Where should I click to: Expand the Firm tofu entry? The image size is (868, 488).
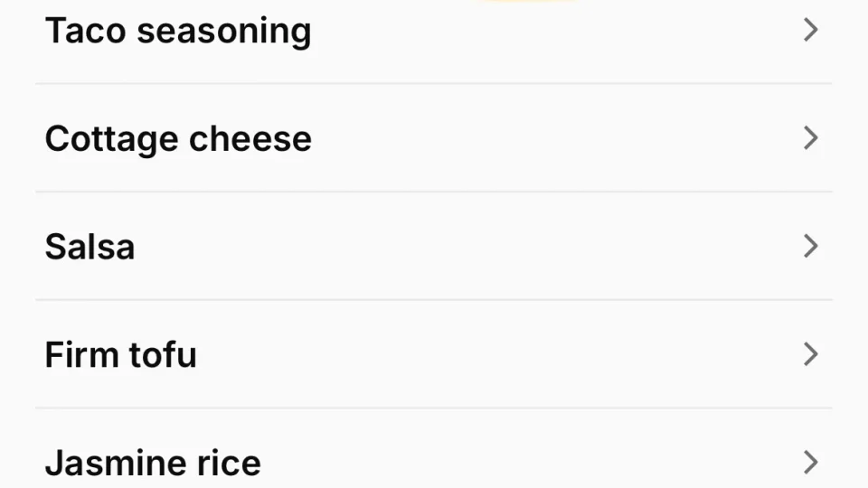pyautogui.click(x=810, y=354)
